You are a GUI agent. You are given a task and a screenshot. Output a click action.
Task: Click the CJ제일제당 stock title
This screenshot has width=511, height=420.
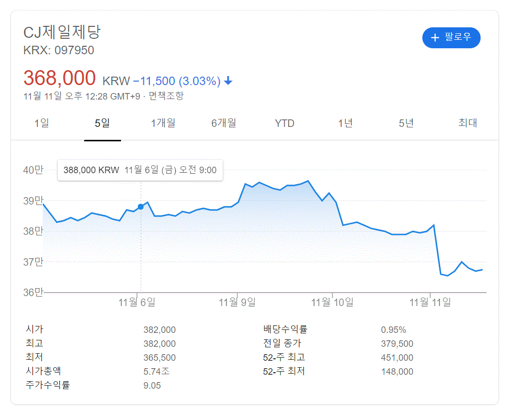pyautogui.click(x=62, y=33)
